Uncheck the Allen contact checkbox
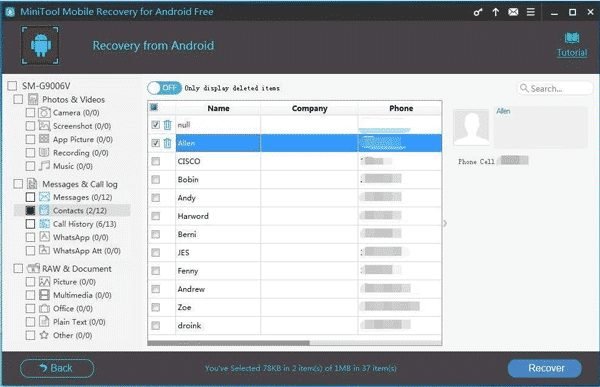Image resolution: width=600 pixels, height=387 pixels. pyautogui.click(x=155, y=143)
